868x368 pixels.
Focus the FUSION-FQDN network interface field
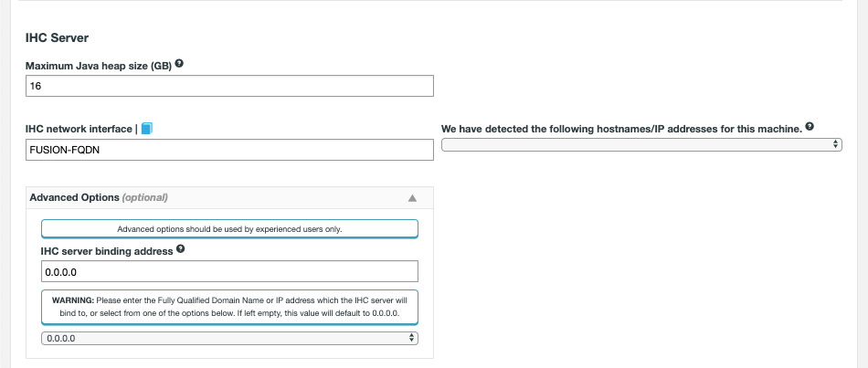pyautogui.click(x=229, y=151)
